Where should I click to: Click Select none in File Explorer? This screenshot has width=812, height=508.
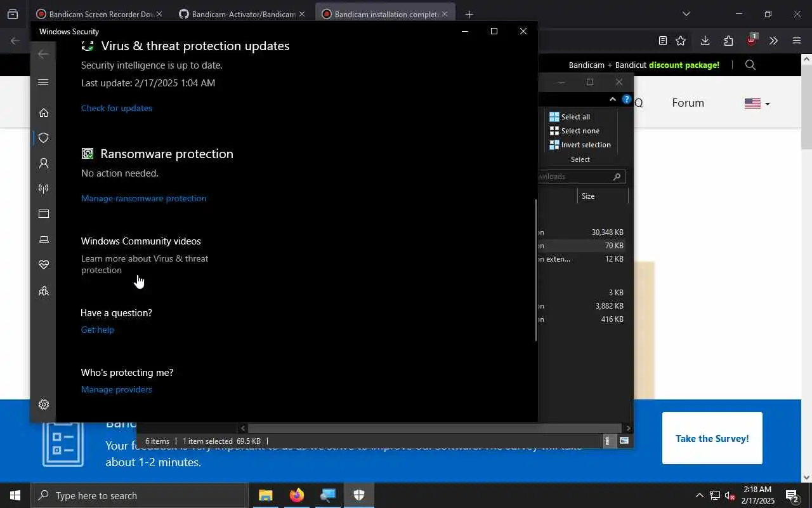point(574,131)
